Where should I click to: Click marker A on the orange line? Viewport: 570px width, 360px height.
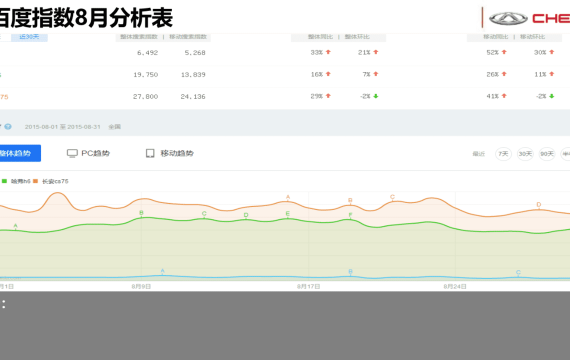point(288,197)
